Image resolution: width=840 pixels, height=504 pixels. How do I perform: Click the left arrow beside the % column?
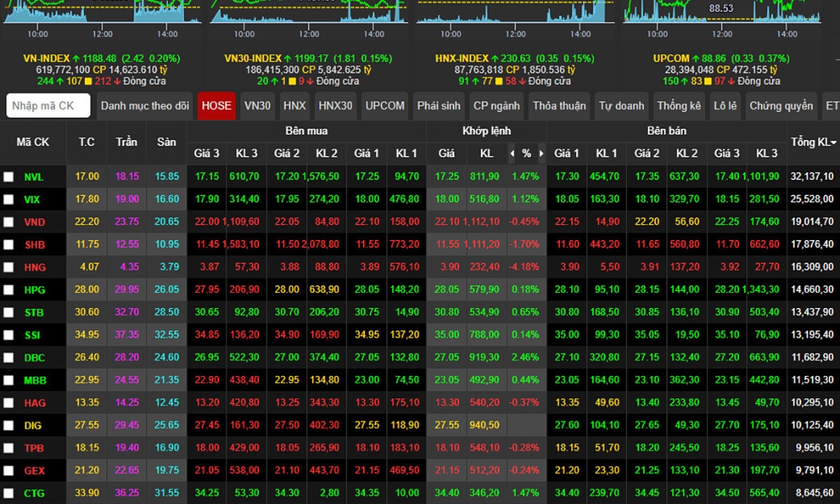(512, 154)
